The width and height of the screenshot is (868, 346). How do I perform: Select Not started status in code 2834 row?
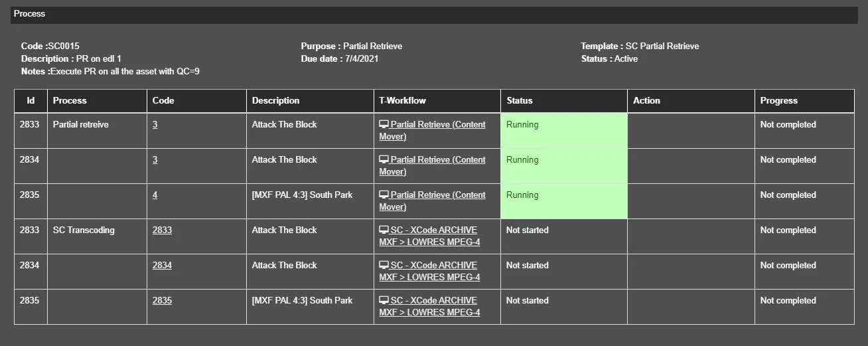(527, 266)
